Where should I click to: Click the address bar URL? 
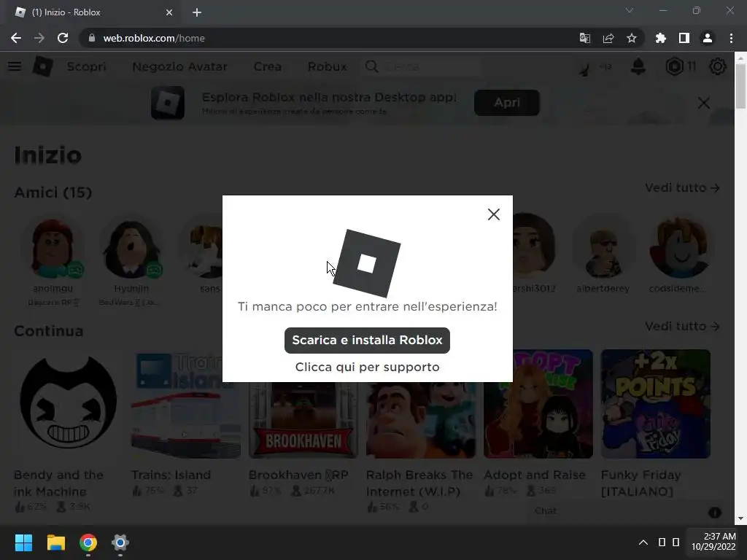point(154,38)
